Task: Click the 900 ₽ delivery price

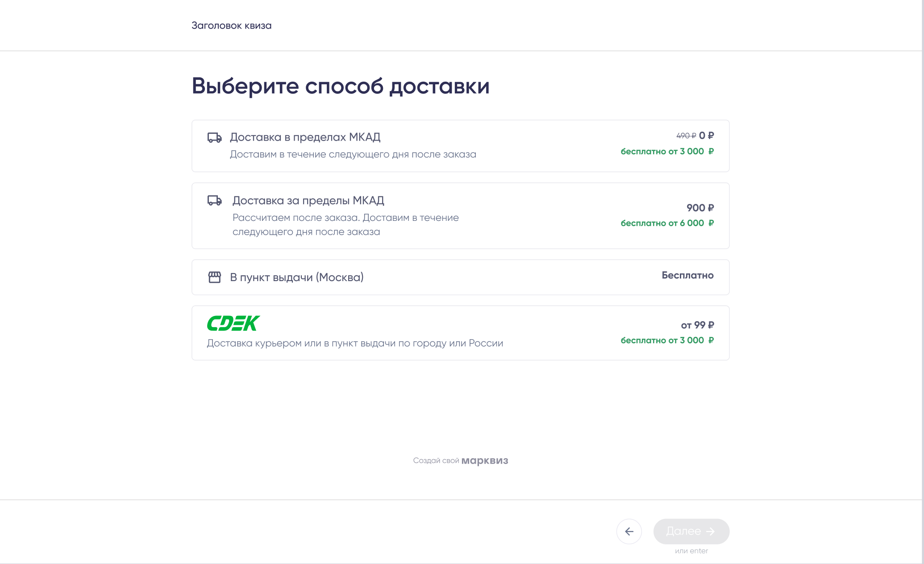Action: tap(700, 208)
